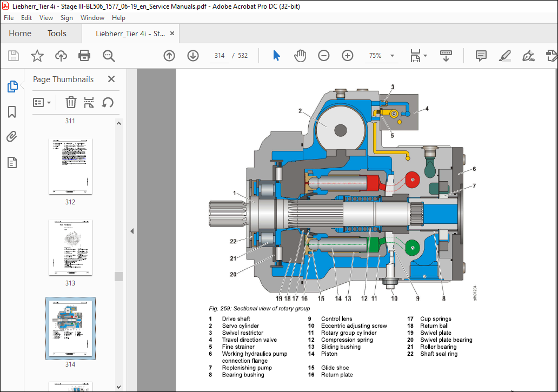Add bookmark with the star icon

point(37,56)
